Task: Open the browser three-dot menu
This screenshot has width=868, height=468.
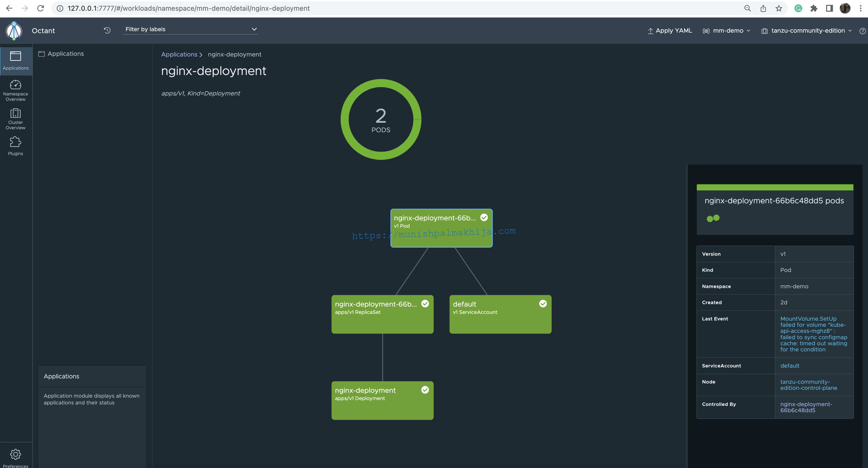Action: (860, 8)
